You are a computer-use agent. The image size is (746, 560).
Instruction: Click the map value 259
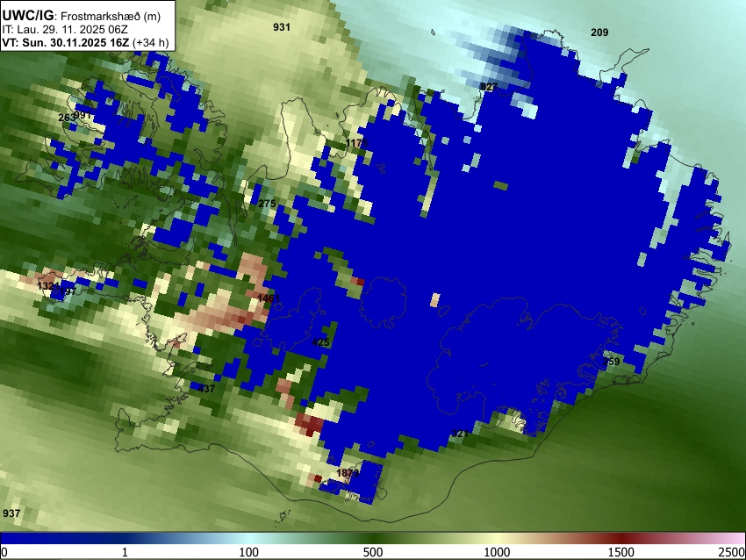coord(612,362)
